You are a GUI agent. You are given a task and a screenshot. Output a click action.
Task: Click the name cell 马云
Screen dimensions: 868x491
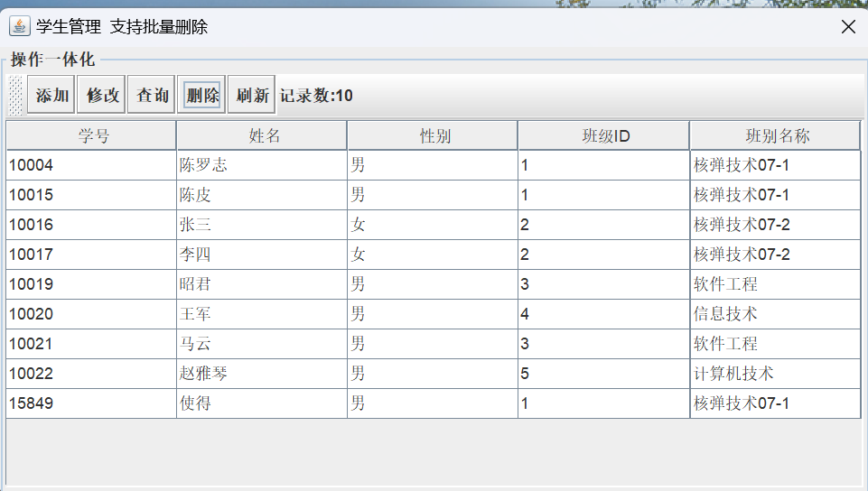pyautogui.click(x=262, y=345)
